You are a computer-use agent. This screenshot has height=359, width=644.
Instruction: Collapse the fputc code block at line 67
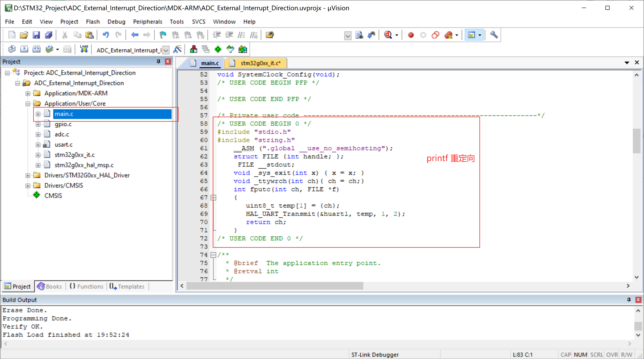213,198
